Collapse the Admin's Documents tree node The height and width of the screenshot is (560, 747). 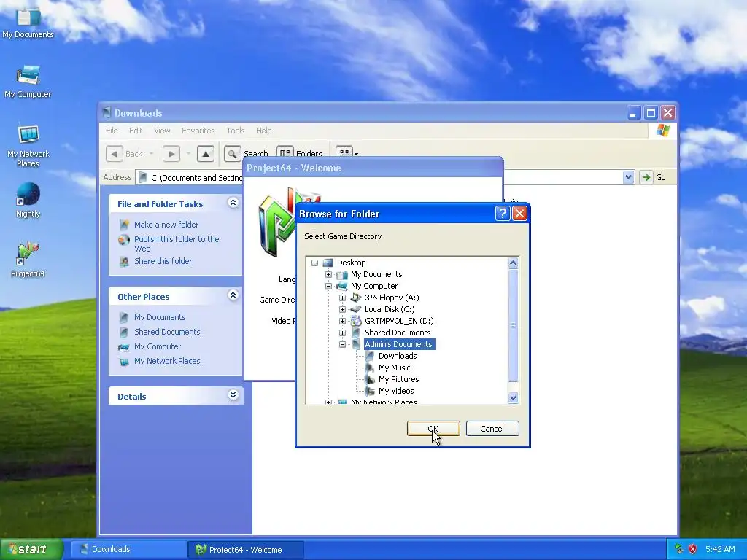343,344
